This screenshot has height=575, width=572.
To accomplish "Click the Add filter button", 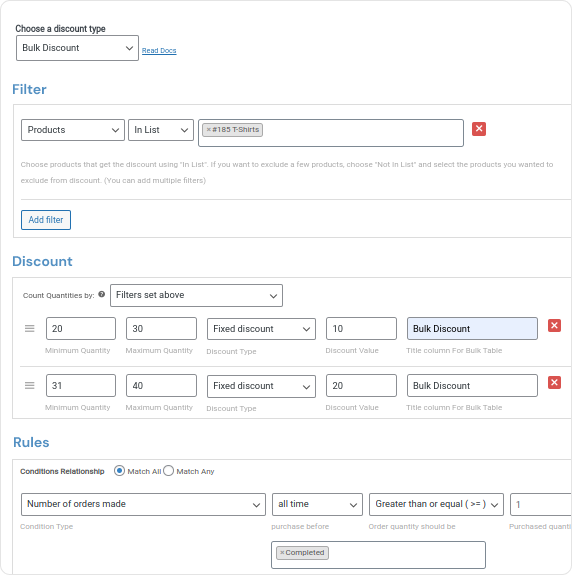I will [x=46, y=220].
